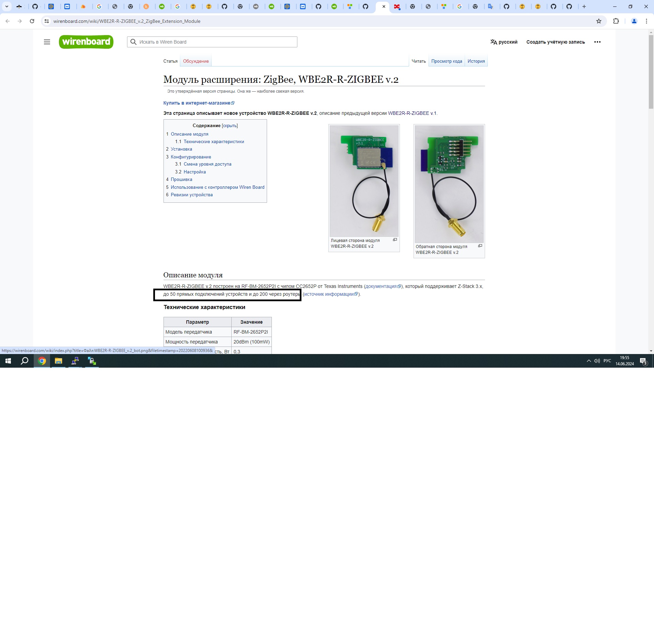Screen dimensions: 654x644
Task: Open front side module photo thumbnail
Action: coord(364,181)
